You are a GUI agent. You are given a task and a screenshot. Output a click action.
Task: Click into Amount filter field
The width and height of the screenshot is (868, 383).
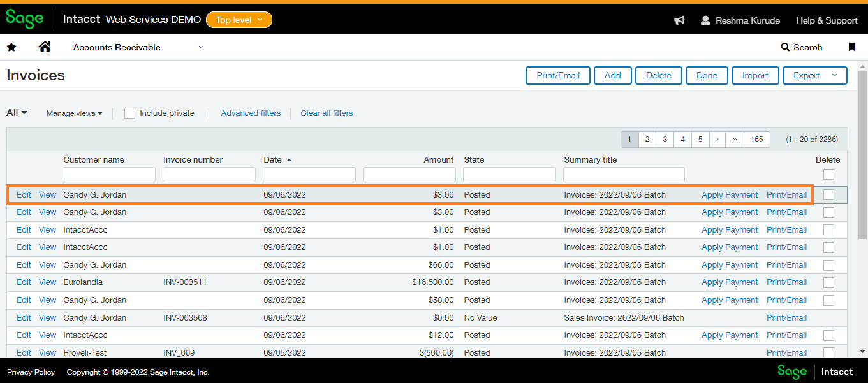[409, 175]
